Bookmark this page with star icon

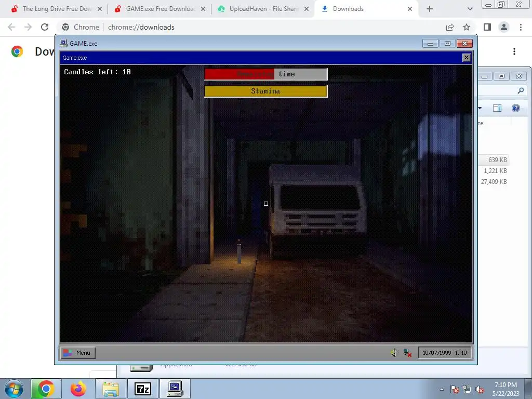tap(467, 27)
